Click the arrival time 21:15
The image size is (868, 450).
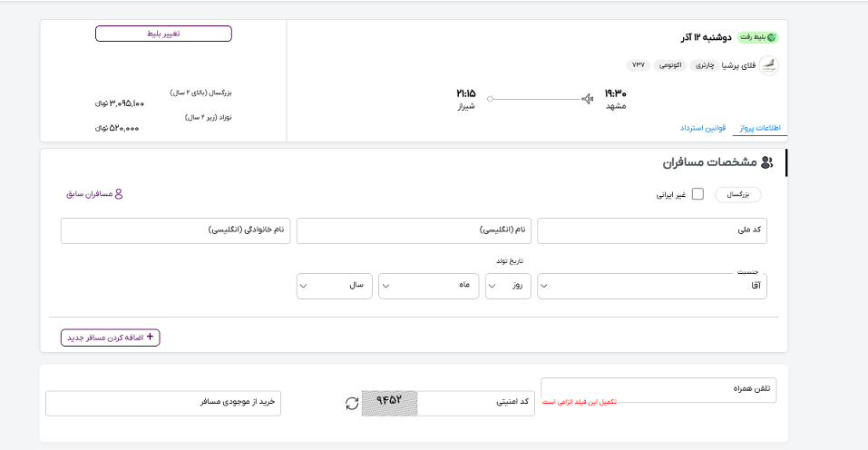click(x=466, y=93)
